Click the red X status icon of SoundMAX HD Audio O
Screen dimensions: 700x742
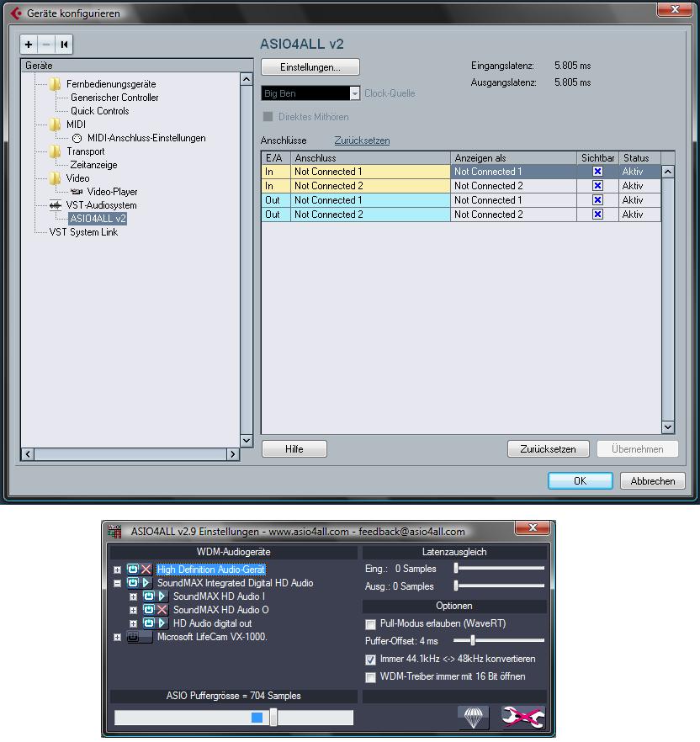tap(162, 609)
